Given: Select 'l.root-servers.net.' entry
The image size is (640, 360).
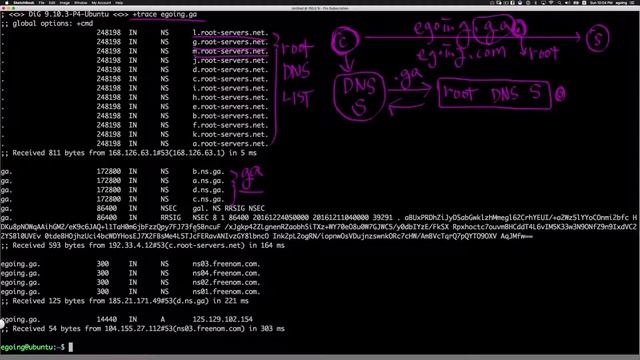Looking at the screenshot, I should (x=230, y=33).
